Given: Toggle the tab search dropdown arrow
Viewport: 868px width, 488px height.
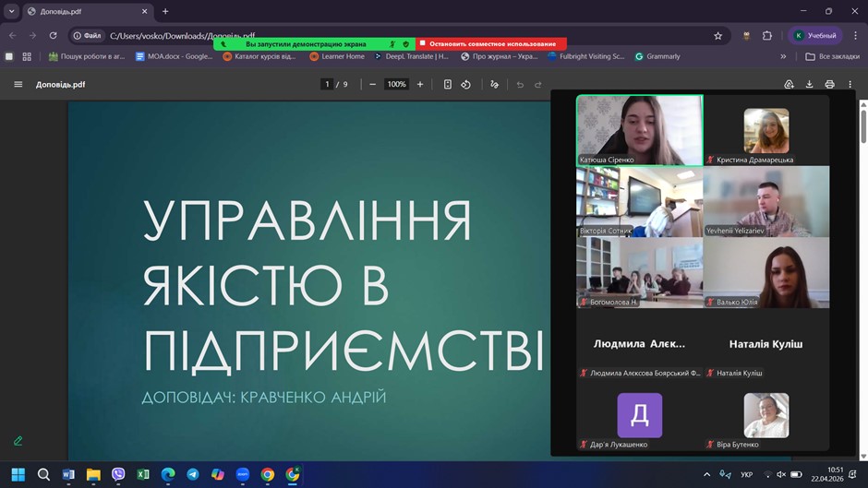Looking at the screenshot, I should point(11,11).
